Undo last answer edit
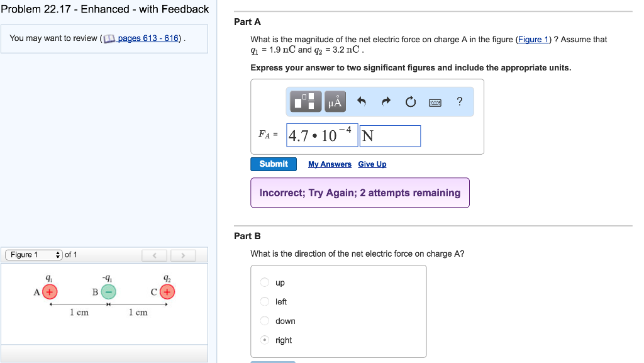 (x=361, y=101)
